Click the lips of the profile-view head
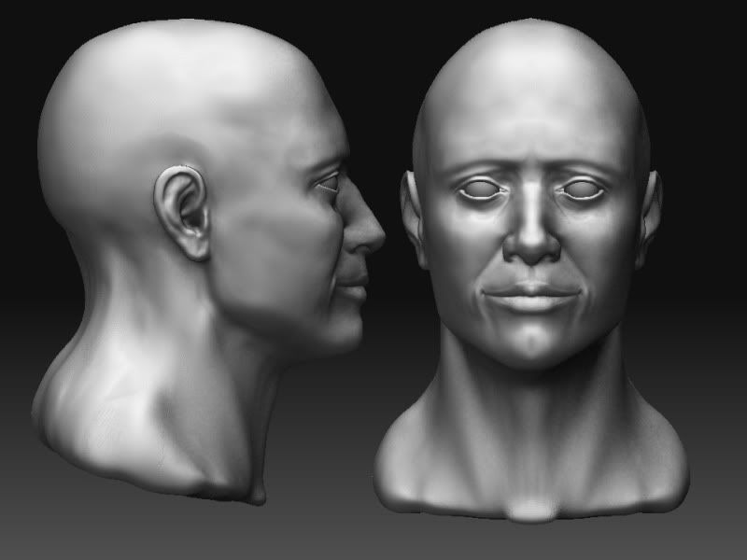This screenshot has width=747, height=560. (x=351, y=287)
